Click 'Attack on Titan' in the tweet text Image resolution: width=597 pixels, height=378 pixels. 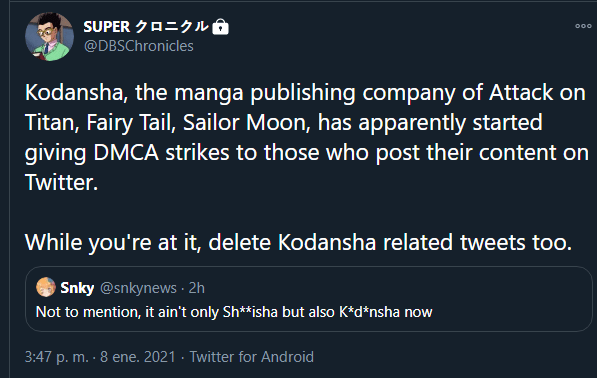[538, 93]
